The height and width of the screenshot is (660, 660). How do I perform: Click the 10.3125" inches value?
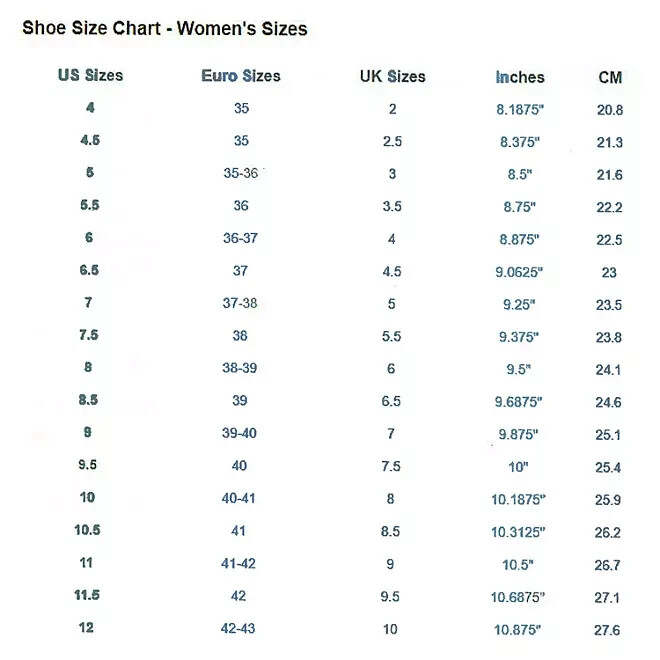[520, 532]
